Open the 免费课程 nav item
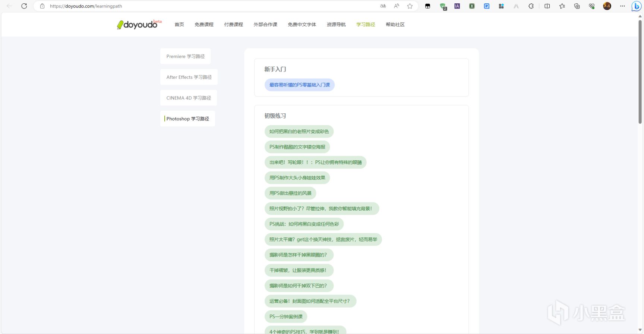 pos(204,25)
